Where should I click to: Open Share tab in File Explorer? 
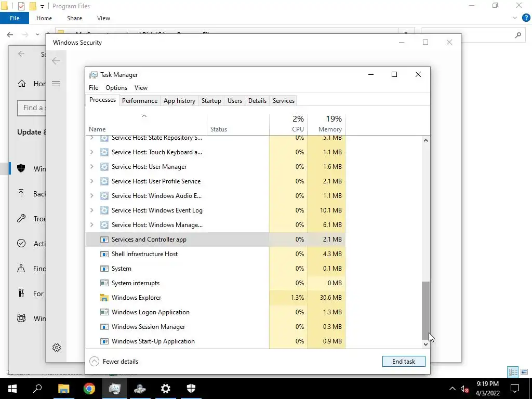click(x=74, y=18)
